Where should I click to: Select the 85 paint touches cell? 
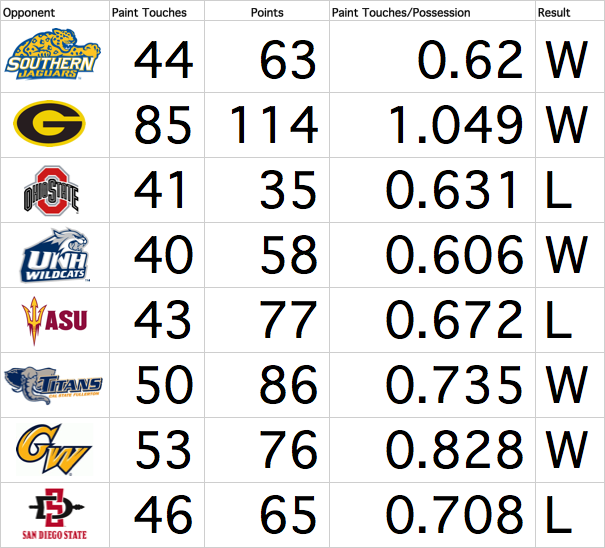[x=162, y=125]
